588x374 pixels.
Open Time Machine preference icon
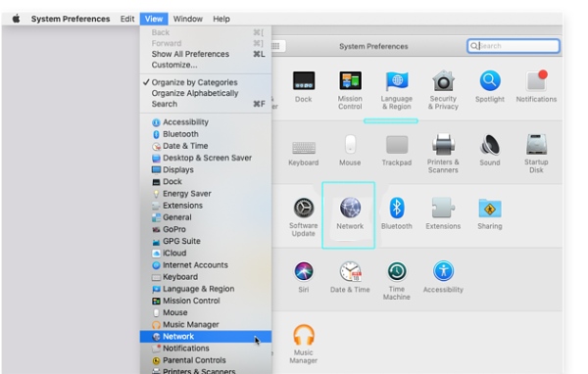(397, 271)
